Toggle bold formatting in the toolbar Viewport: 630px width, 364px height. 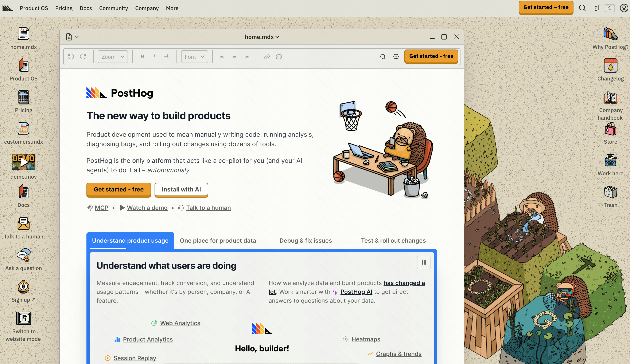tap(143, 57)
